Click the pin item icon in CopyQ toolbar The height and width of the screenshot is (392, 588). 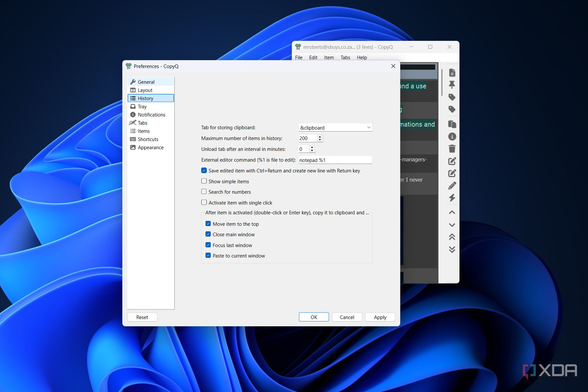pos(452,85)
